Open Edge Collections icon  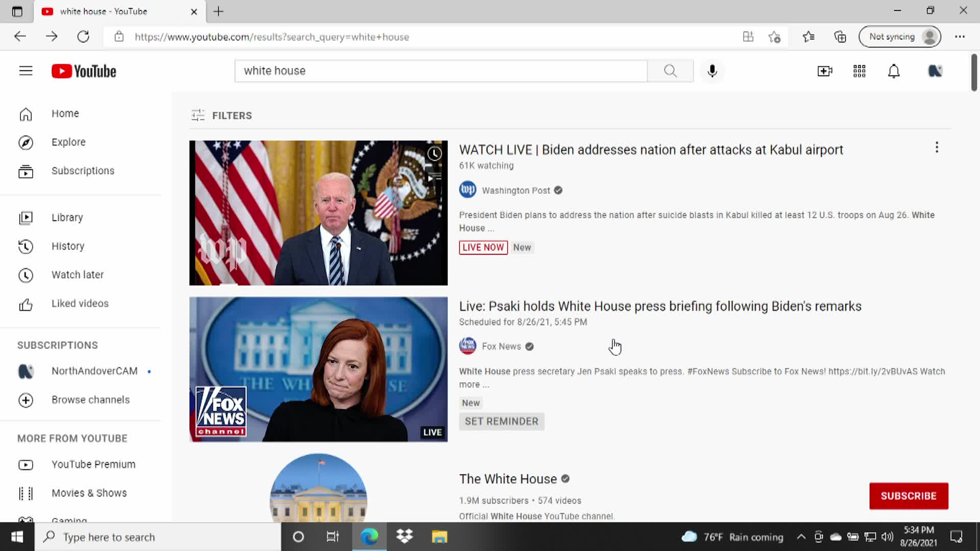point(840,37)
